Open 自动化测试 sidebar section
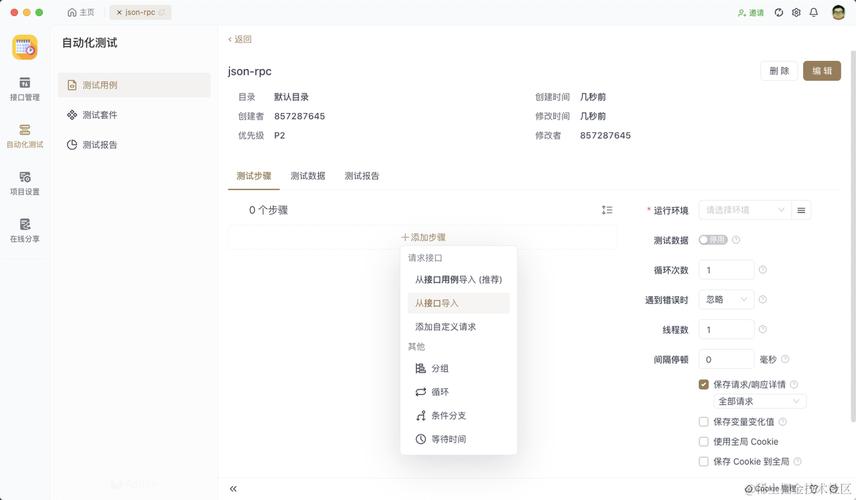Screen dimensions: 856x500 tap(25, 136)
